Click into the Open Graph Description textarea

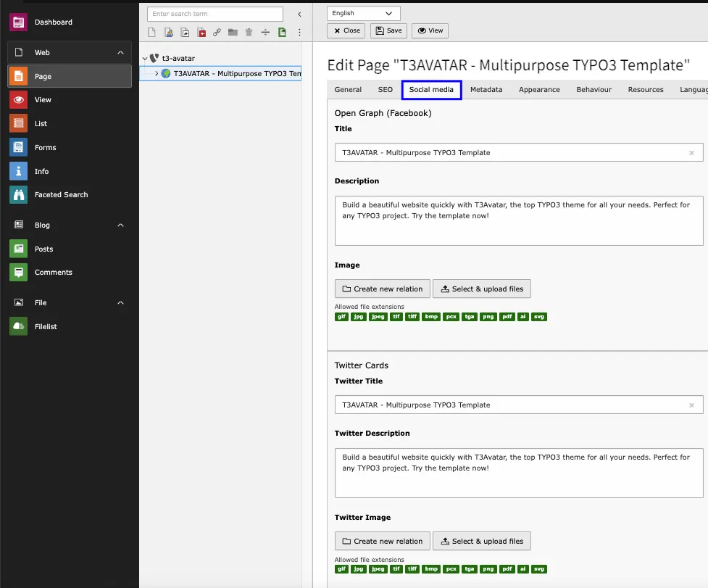[519, 221]
